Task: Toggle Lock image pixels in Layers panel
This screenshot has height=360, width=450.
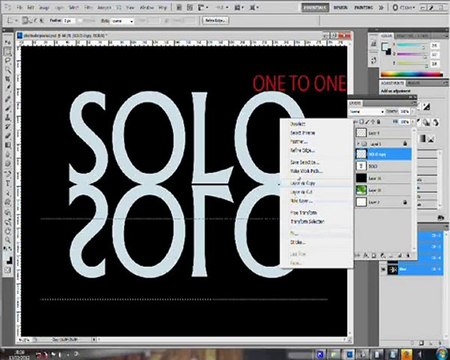Action: (x=367, y=122)
